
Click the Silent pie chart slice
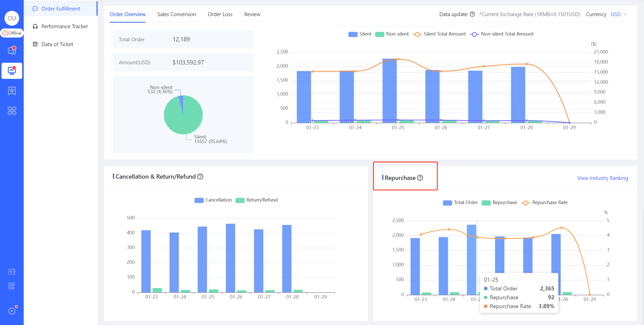click(183, 118)
